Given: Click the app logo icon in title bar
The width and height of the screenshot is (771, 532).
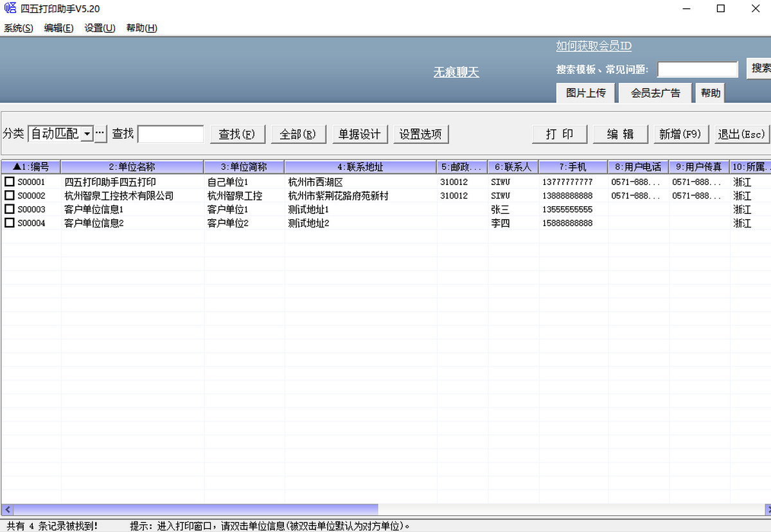Looking at the screenshot, I should (10, 9).
